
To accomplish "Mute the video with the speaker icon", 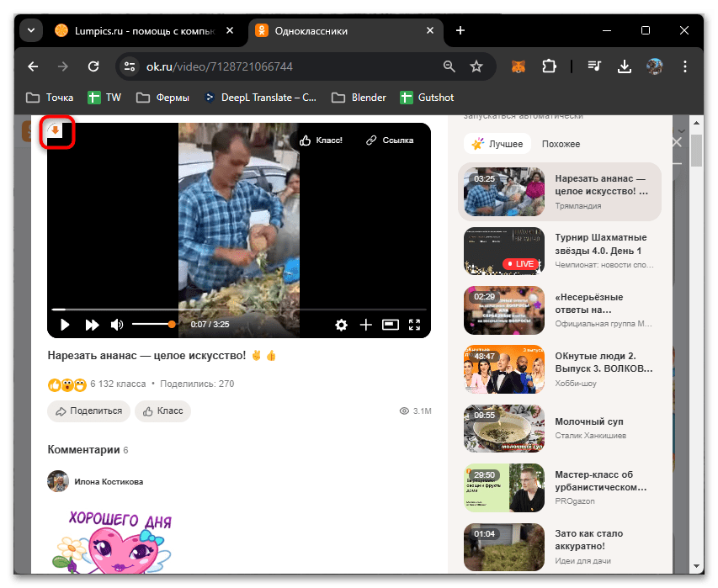I will tap(116, 324).
